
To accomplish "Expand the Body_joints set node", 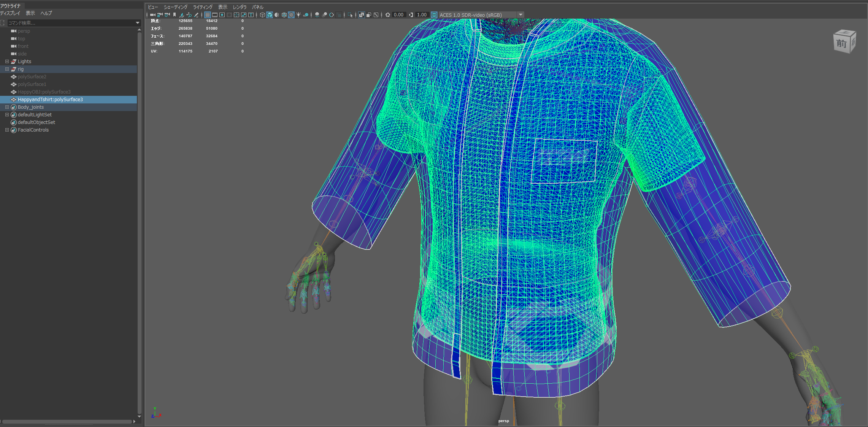I will [7, 107].
